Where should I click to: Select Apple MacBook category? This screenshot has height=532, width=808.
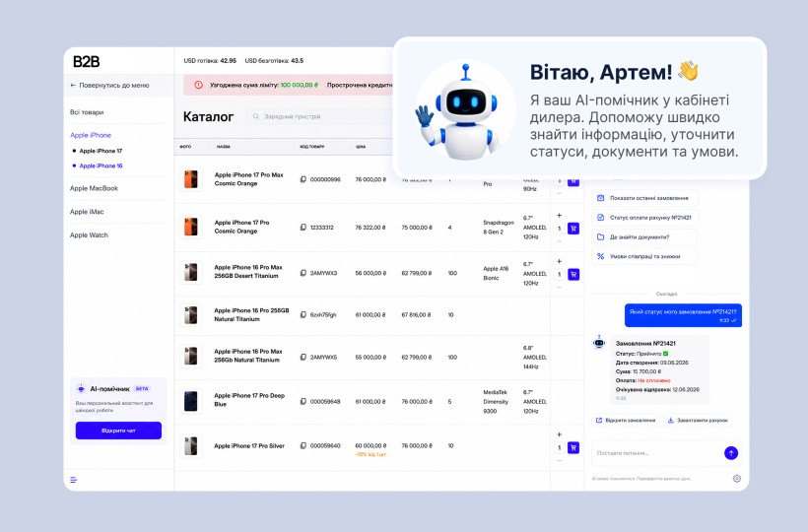[x=94, y=188]
